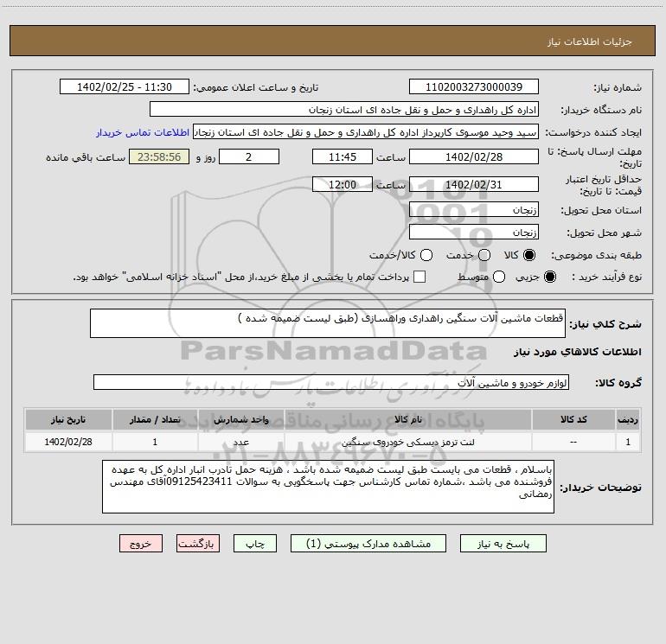Click the price validity date 1402/02/31 field

tap(474, 184)
